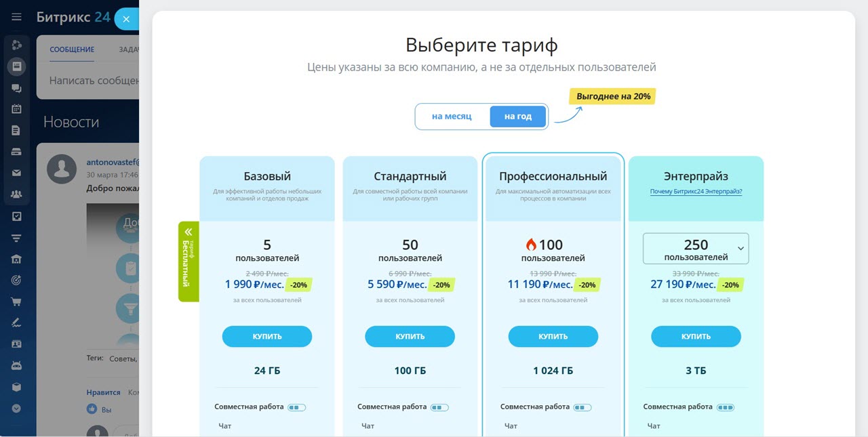Click the «Выгоднее на 20%» badge
The width and height of the screenshot is (868, 437).
coord(613,96)
